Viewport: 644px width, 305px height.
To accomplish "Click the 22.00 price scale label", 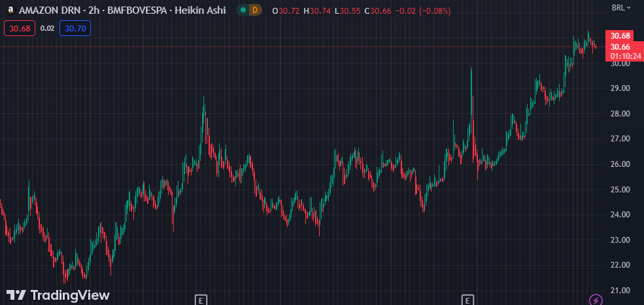I will point(620,265).
